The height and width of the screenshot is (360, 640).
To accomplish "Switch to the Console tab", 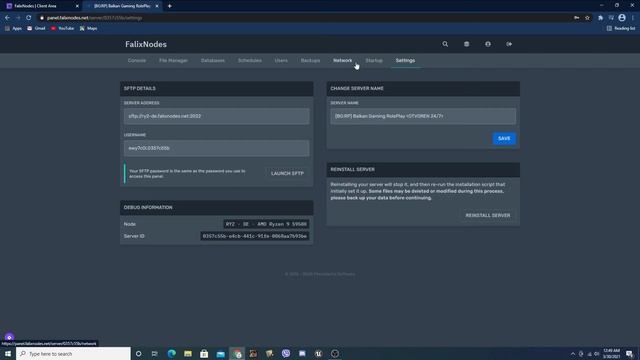I will click(137, 60).
